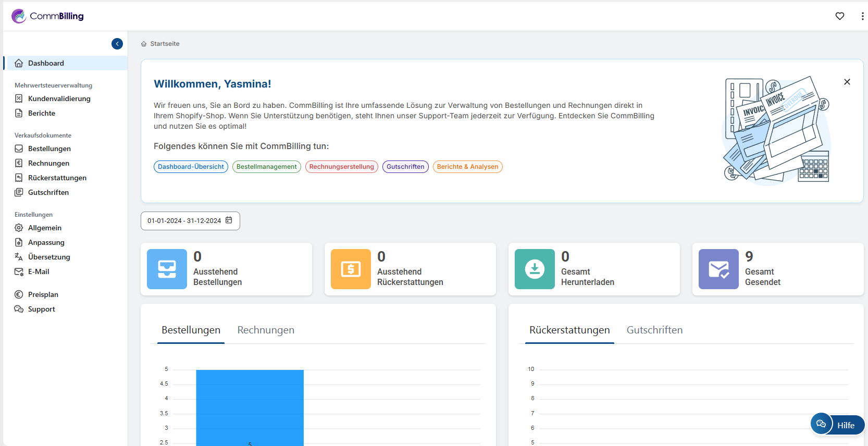
Task: Click the Rechnungserstellung tag
Action: [x=341, y=167]
